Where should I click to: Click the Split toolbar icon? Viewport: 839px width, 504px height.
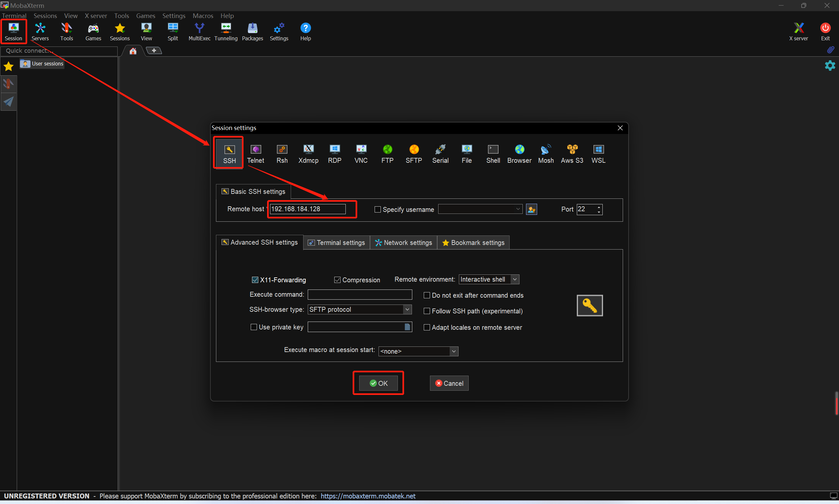coord(173,31)
